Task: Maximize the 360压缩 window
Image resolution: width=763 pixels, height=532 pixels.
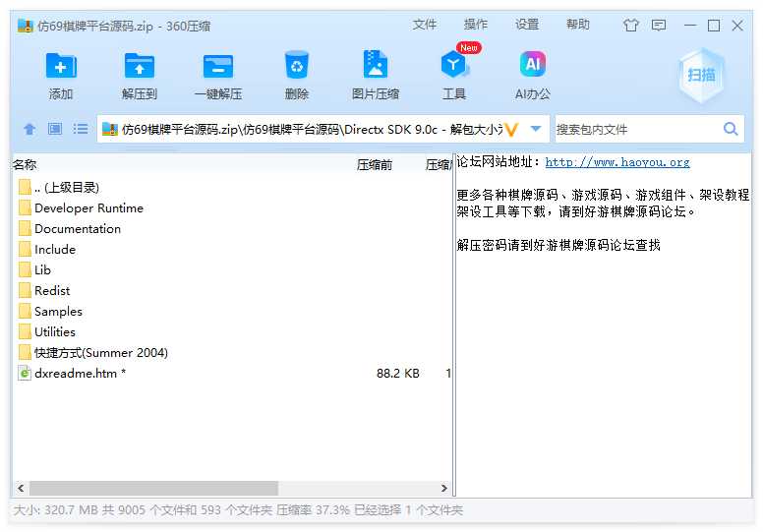Action: click(714, 25)
